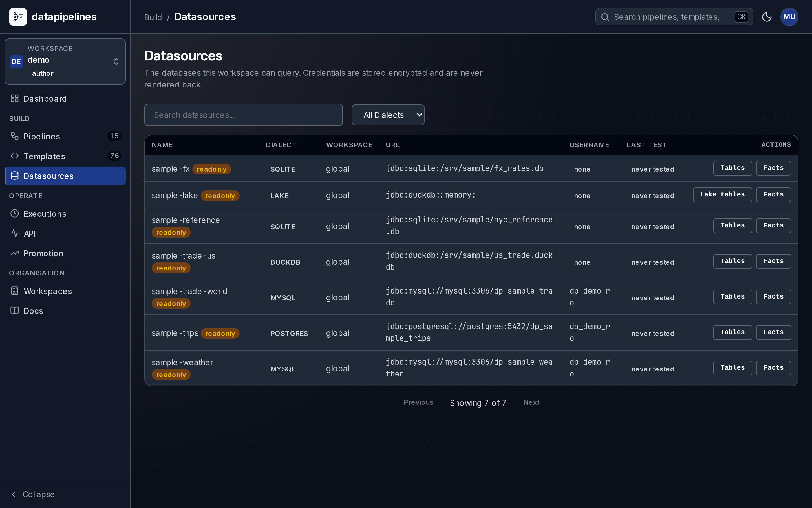Open Dashboard from the sidebar
Screen dimensions: 812x508
[65, 98]
